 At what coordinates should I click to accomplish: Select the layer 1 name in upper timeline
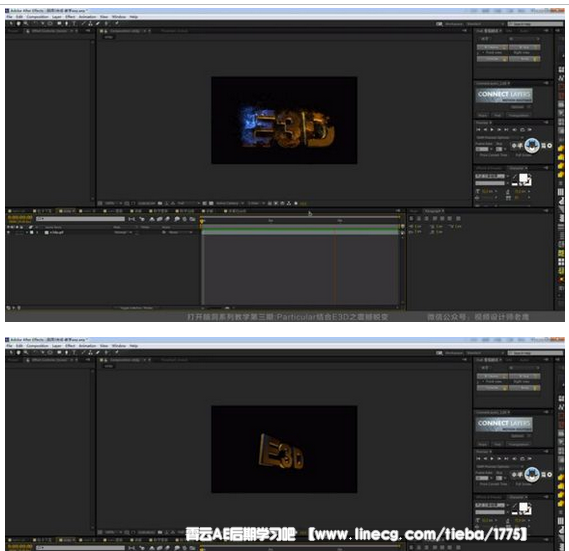point(57,232)
